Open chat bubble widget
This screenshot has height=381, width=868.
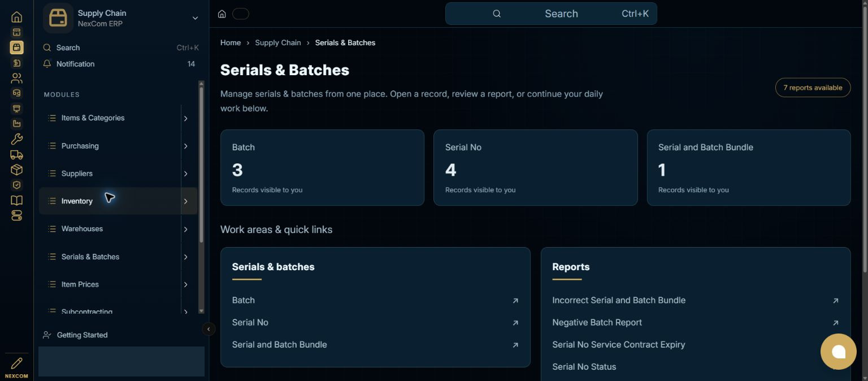pos(839,352)
